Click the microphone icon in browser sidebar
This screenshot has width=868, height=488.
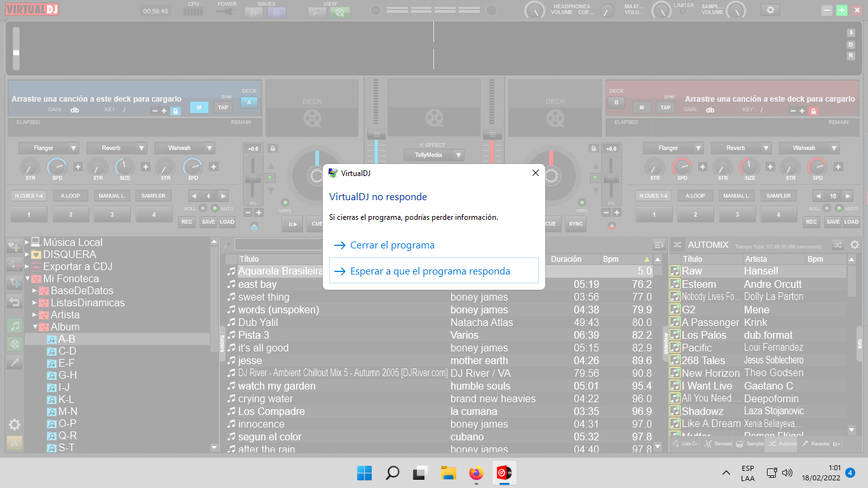[x=14, y=362]
